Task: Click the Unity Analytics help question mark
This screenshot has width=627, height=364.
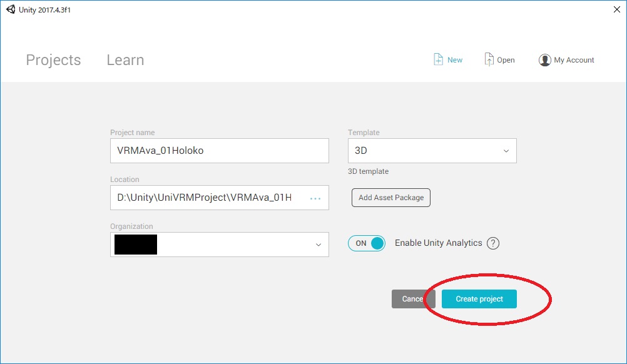Action: click(493, 243)
